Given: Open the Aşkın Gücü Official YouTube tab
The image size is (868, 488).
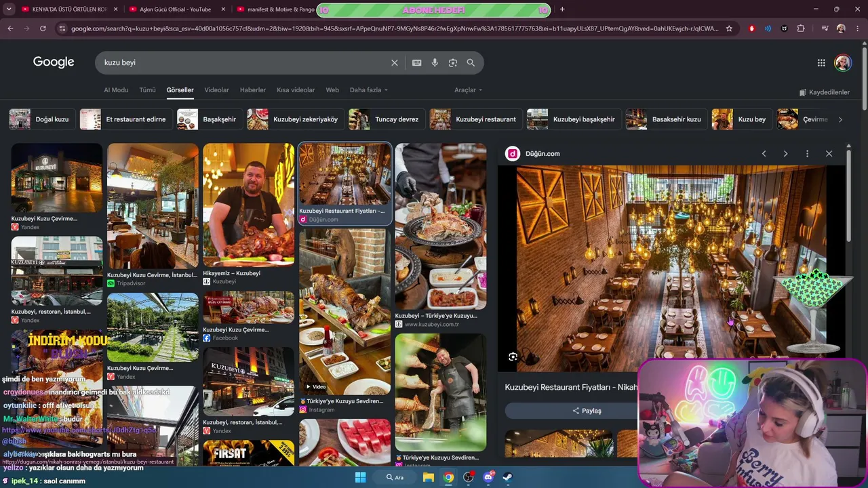Looking at the screenshot, I should tap(175, 9).
